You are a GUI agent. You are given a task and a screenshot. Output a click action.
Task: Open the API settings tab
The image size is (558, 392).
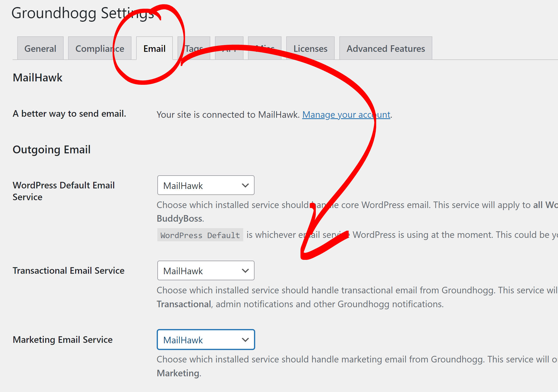tap(229, 48)
